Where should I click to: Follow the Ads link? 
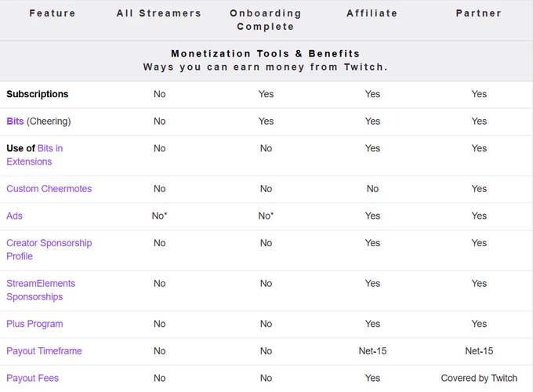point(14,216)
